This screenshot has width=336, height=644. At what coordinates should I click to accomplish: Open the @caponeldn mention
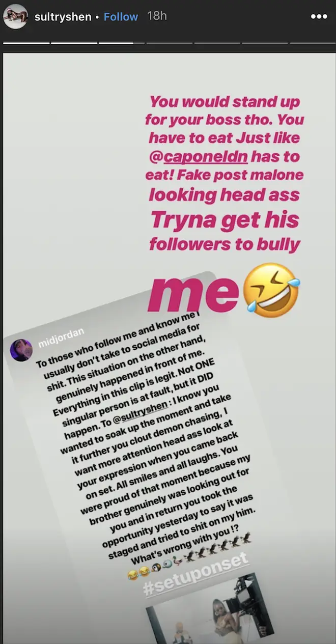click(x=200, y=157)
